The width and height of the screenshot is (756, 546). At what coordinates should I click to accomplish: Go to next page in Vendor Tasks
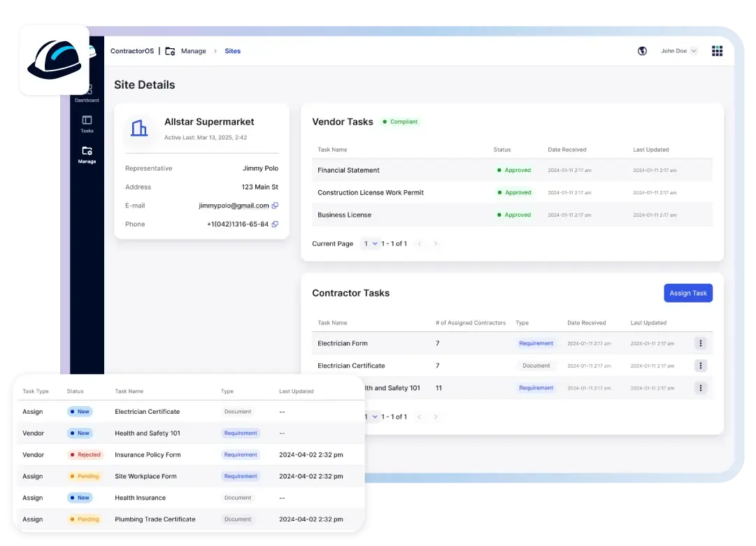pos(436,243)
